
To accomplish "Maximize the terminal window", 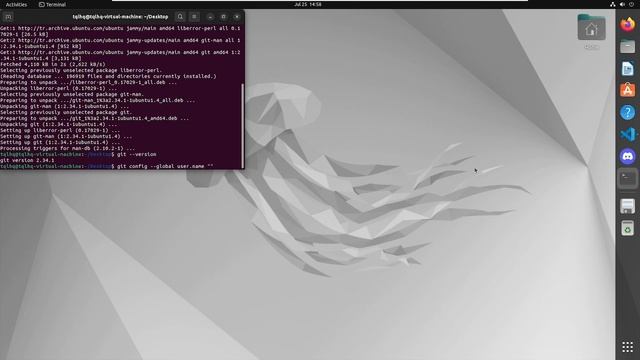I will point(223,17).
